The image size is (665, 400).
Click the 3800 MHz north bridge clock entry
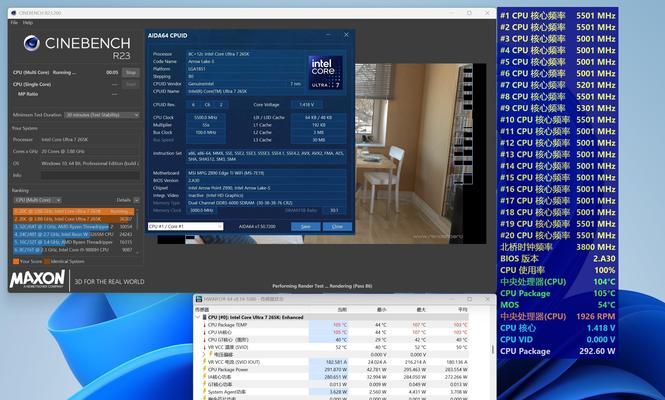coord(558,247)
